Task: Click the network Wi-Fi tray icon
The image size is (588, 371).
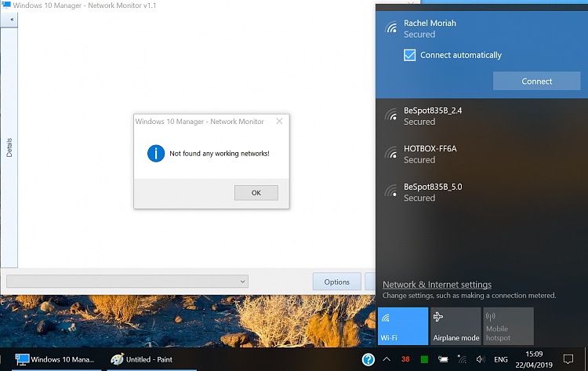Action: [x=462, y=359]
